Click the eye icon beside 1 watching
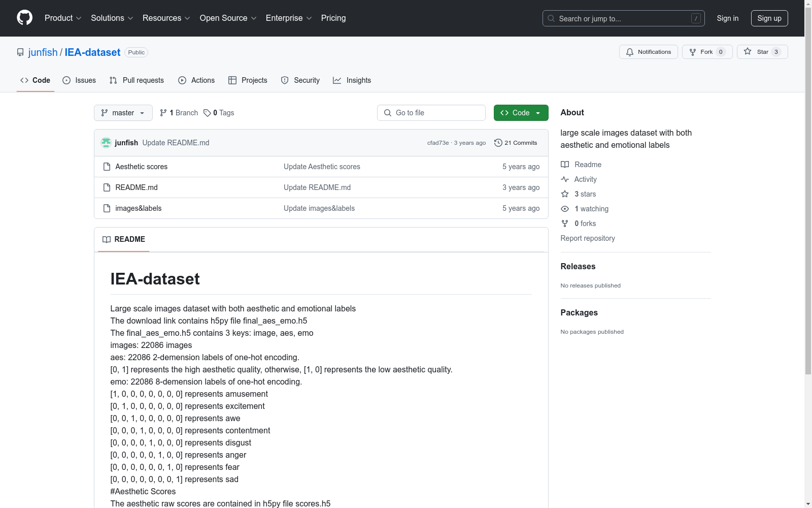Image resolution: width=812 pixels, height=508 pixels. [x=565, y=209]
